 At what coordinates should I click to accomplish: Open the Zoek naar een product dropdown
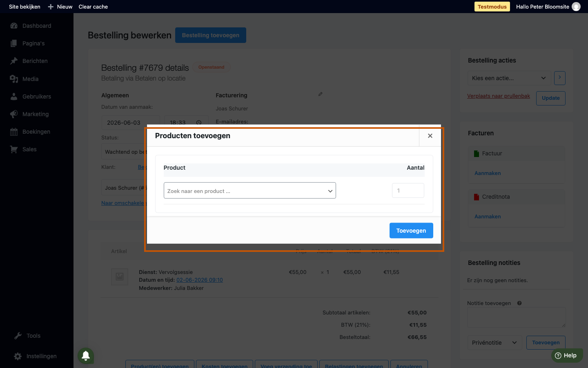[250, 191]
